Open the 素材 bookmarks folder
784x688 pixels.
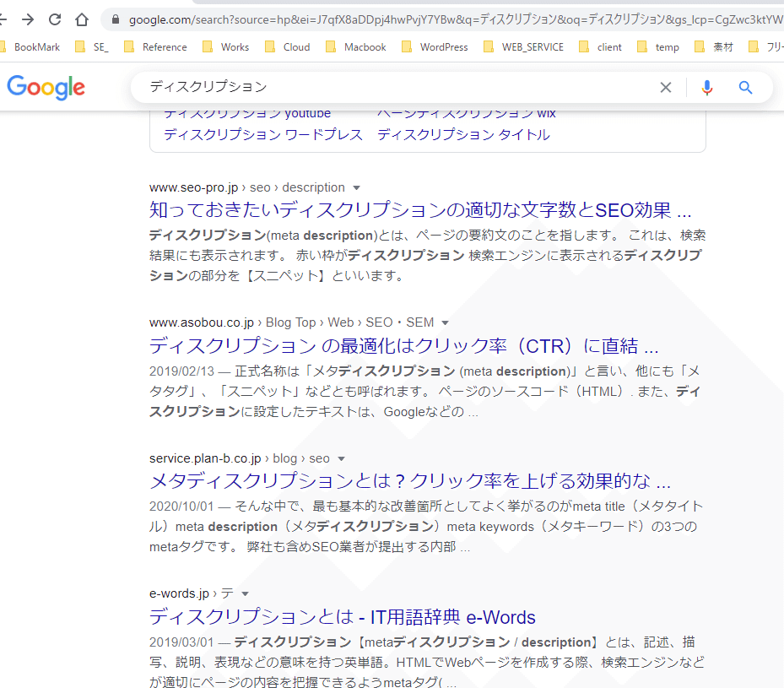click(714, 47)
